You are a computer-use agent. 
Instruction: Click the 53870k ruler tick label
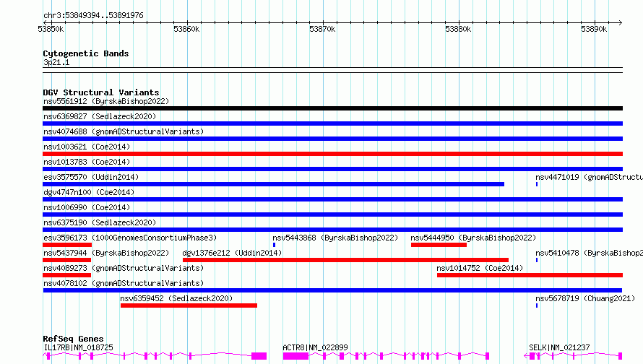coord(322,29)
